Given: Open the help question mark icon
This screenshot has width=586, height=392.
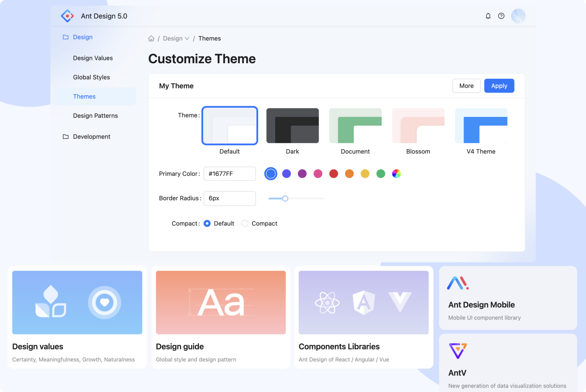Looking at the screenshot, I should (x=501, y=16).
